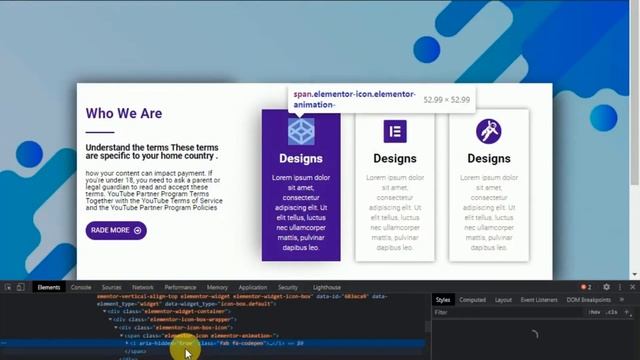This screenshot has height=360, width=640.
Task: Click the Elementor icon in middle Designs card
Action: 395,131
